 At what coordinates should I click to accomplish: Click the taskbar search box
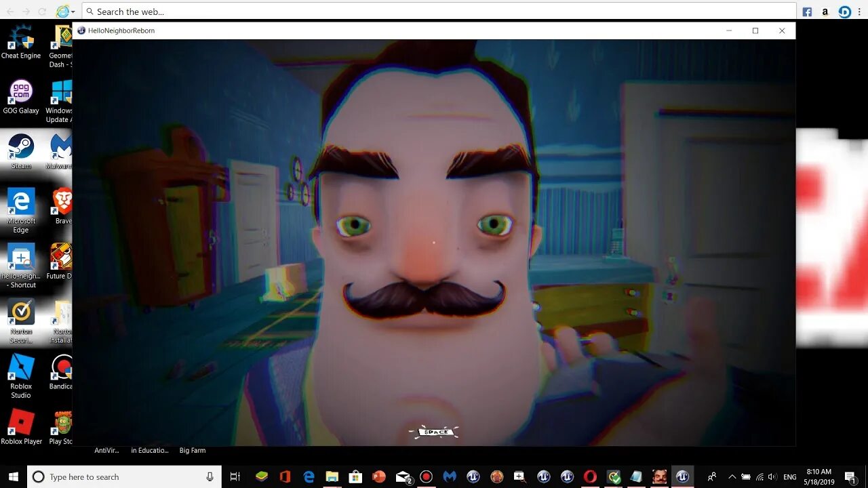click(x=124, y=477)
